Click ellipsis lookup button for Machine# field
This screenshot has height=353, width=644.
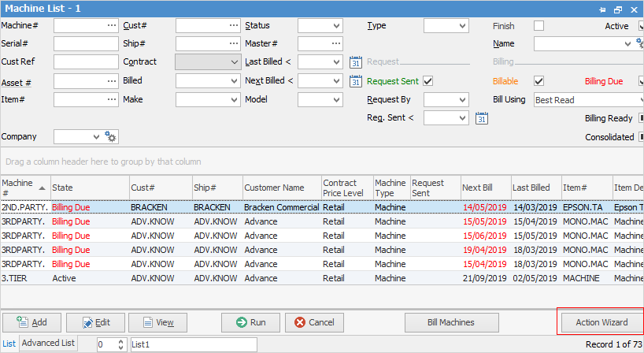pos(111,25)
